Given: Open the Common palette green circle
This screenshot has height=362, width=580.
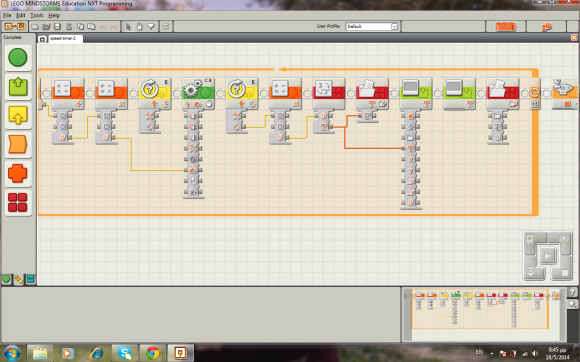Looking at the screenshot, I should 18,58.
